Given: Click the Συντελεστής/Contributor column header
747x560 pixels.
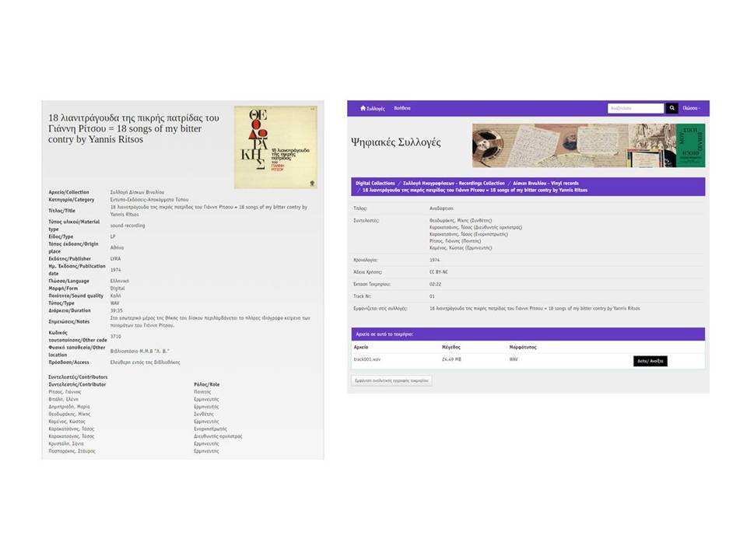Looking at the screenshot, I should pyautogui.click(x=77, y=384).
